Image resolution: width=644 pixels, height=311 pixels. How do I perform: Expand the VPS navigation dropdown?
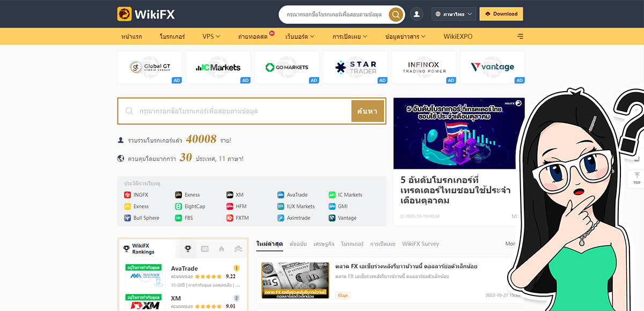tap(210, 36)
